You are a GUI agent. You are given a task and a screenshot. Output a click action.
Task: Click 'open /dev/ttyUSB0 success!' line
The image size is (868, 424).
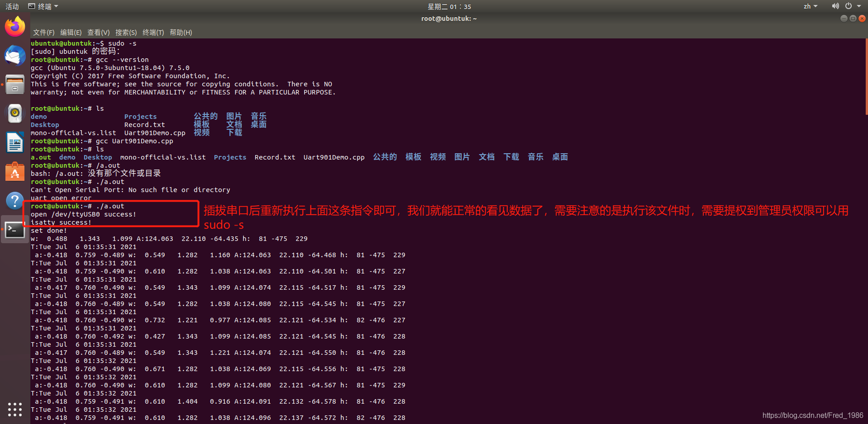click(83, 214)
